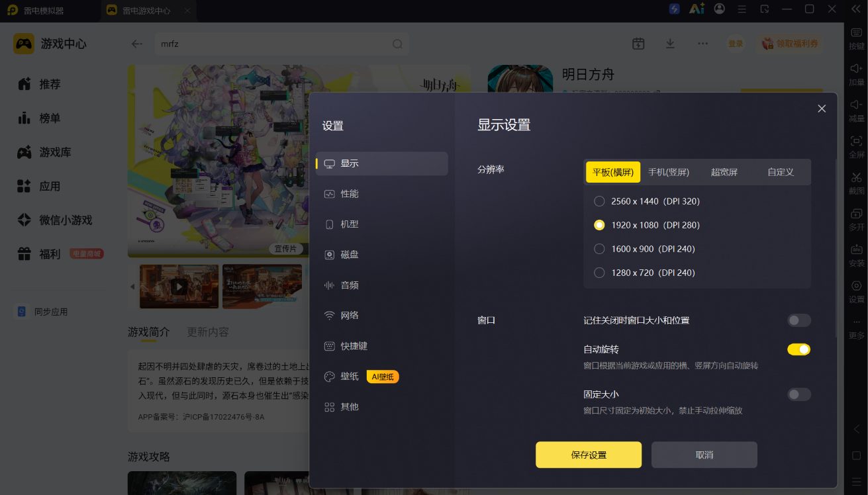
Task: Close the settings dialog with X
Action: 822,109
